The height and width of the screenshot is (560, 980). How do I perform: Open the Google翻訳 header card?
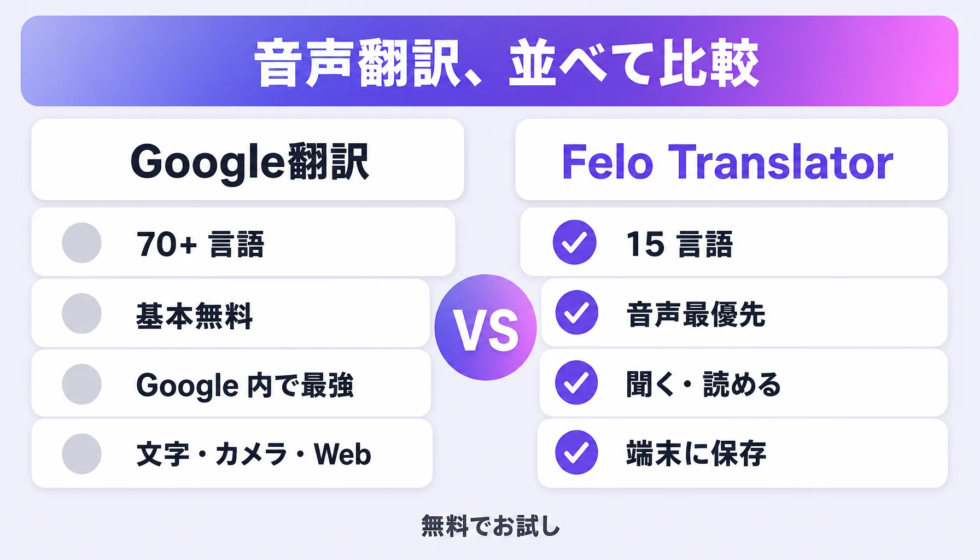pos(248,160)
